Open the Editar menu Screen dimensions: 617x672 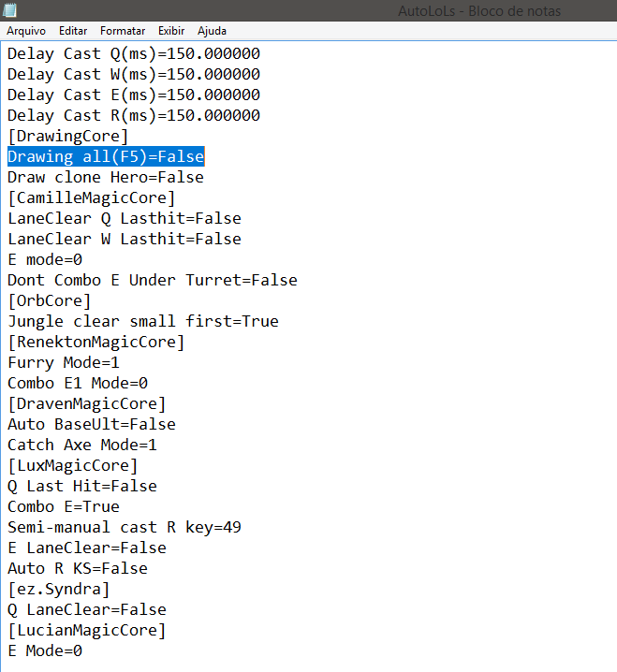(73, 31)
